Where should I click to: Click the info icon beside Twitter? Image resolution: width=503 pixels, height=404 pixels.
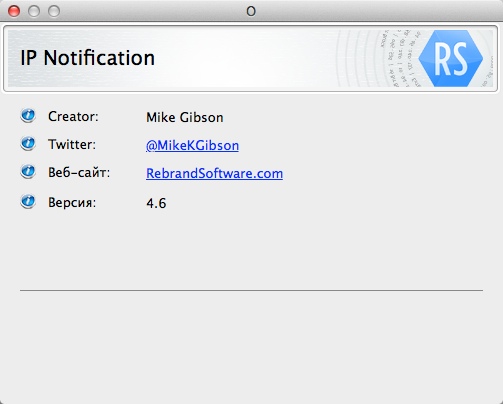pos(28,144)
